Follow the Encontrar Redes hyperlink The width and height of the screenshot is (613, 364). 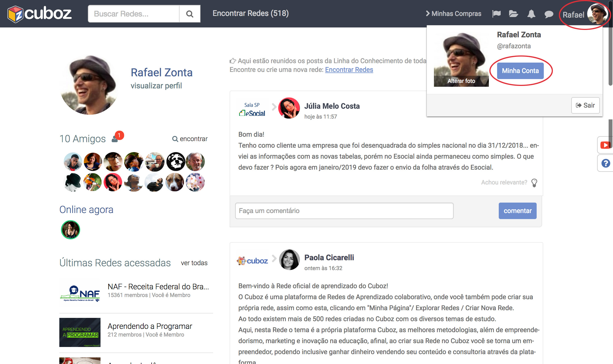tap(349, 70)
